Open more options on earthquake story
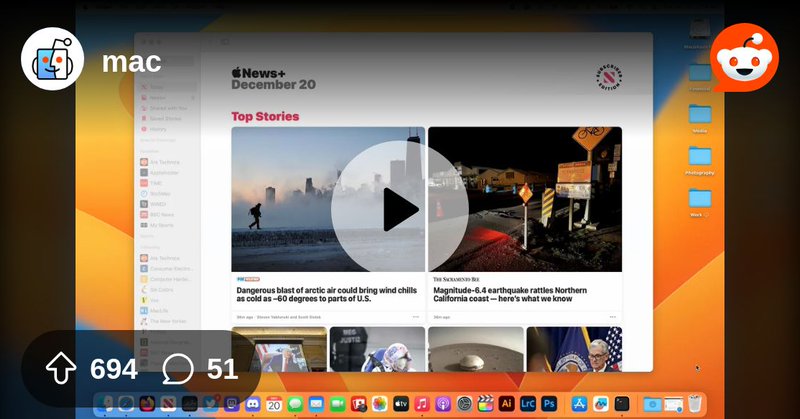The width and height of the screenshot is (800, 419). 613,317
